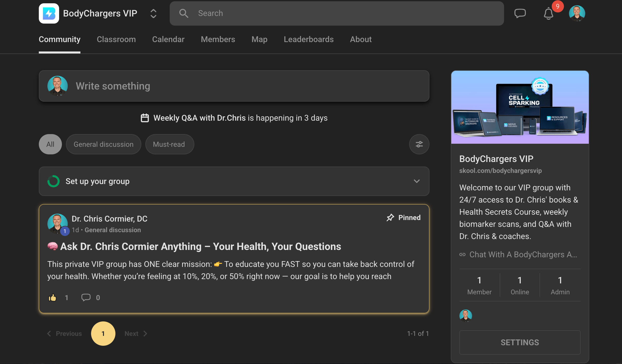Viewport: 622px width, 364px height.
Task: Go to the Leaderboards tab
Action: 309,39
